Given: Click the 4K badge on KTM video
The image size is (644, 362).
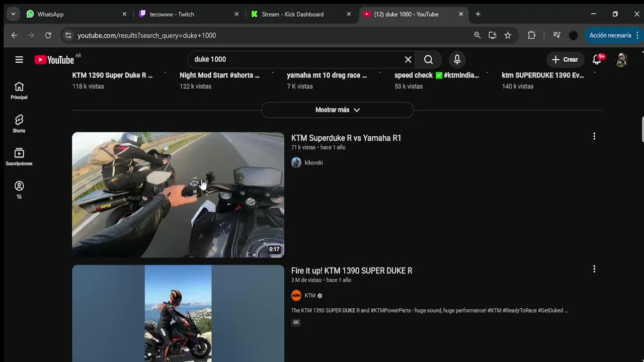Looking at the screenshot, I should [x=296, y=322].
